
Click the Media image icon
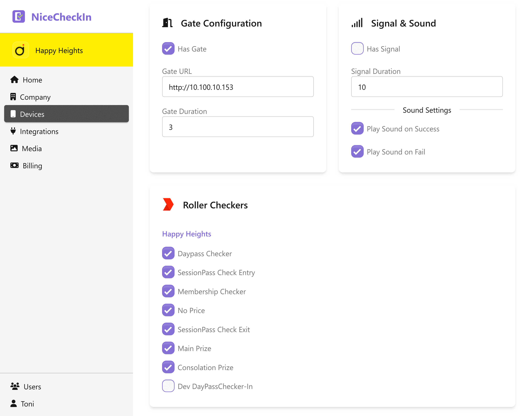14,148
